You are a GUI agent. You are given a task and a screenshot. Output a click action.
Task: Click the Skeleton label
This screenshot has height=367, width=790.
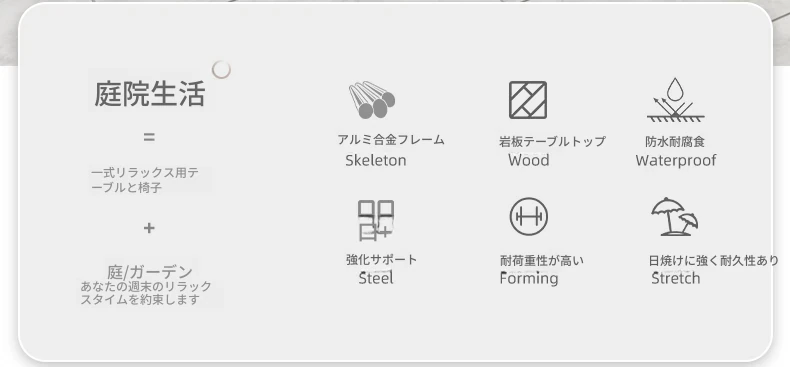coord(376,160)
